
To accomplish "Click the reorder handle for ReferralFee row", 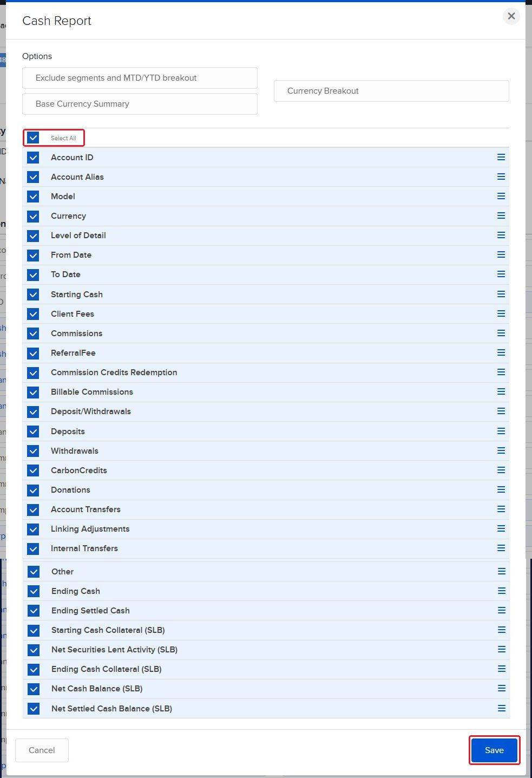I will tap(501, 352).
